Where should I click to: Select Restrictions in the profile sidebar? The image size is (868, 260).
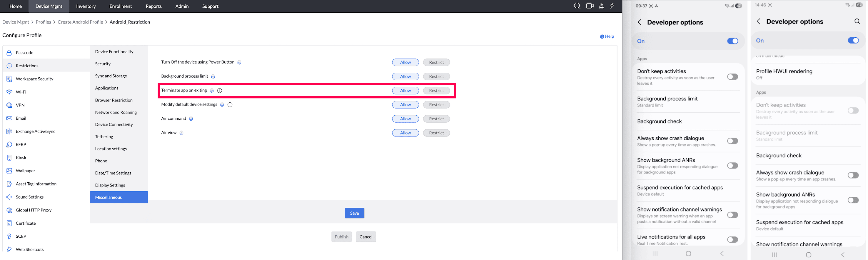[46, 66]
